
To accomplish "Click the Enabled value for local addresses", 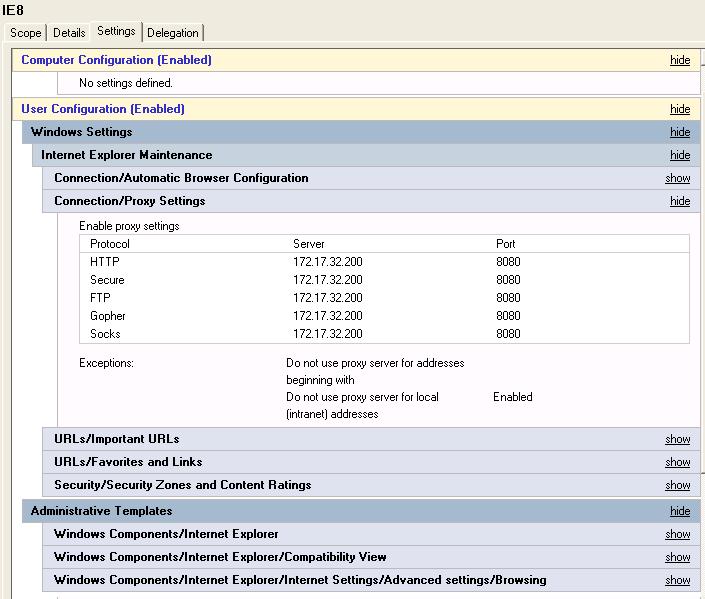I will pyautogui.click(x=513, y=397).
